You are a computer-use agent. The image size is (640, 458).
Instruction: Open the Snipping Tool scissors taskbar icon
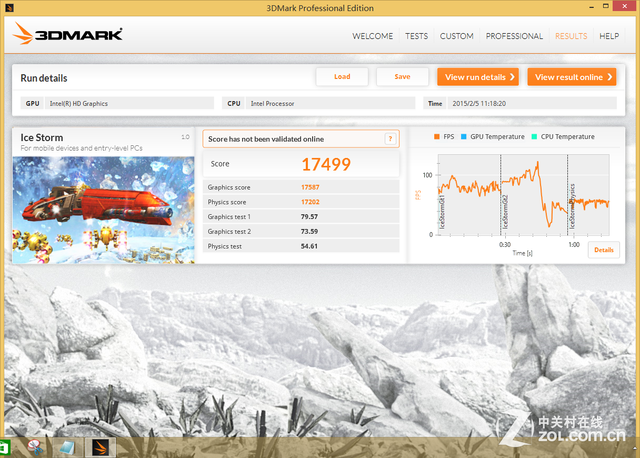point(36,447)
